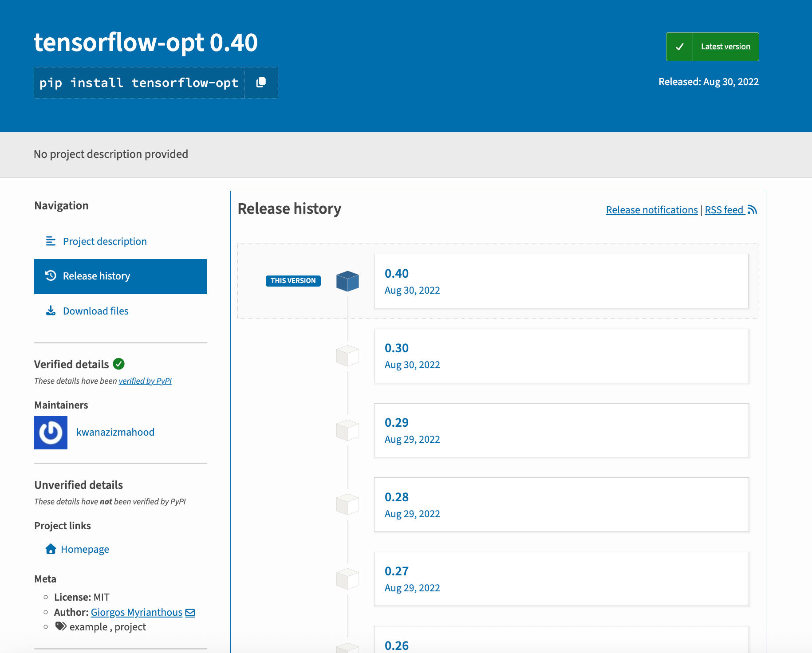Click the THIS VERSION badge
The height and width of the screenshot is (653, 812).
click(x=293, y=281)
